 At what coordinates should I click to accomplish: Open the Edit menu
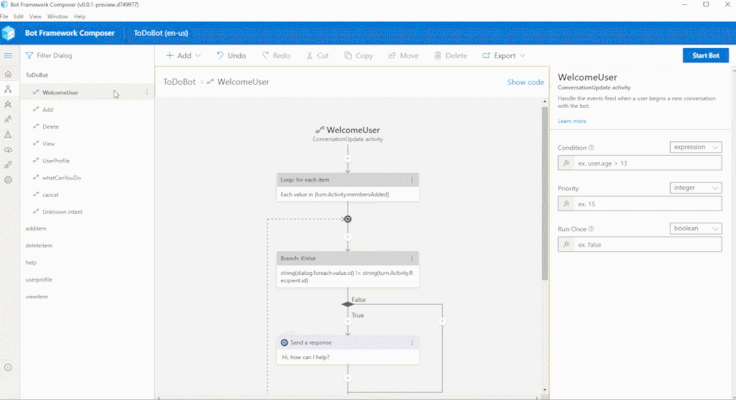18,16
